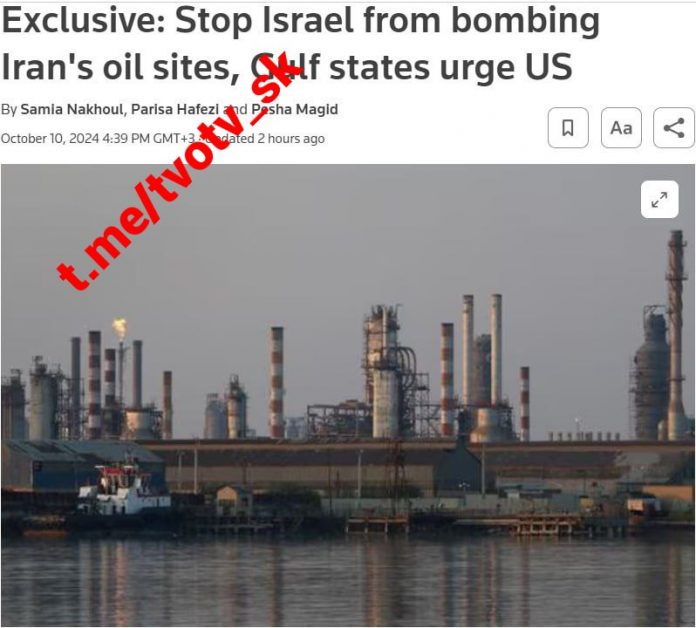The height and width of the screenshot is (628, 696).
Task: Click the 'By' byline label
Action: 9,109
